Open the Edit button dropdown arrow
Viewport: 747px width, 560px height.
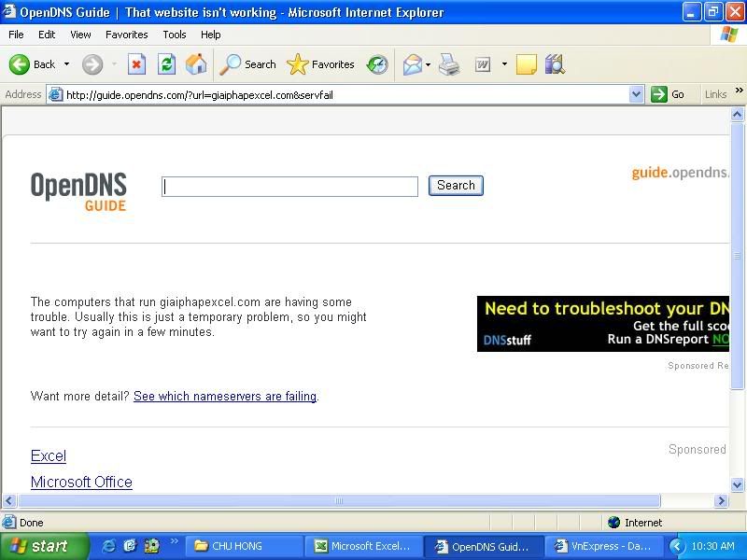(504, 64)
